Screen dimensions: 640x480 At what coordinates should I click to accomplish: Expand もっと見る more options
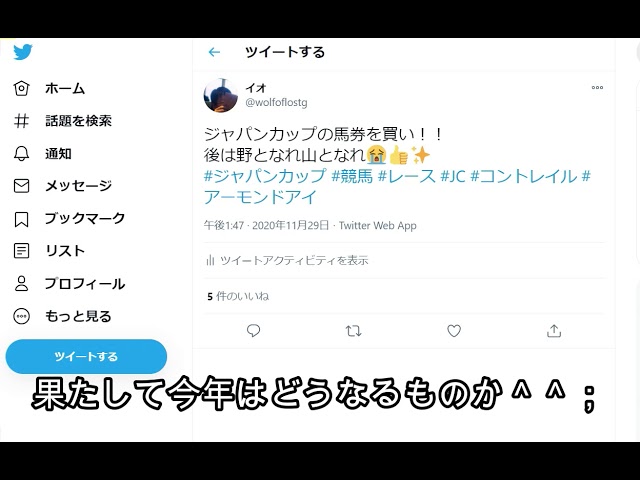click(62, 316)
